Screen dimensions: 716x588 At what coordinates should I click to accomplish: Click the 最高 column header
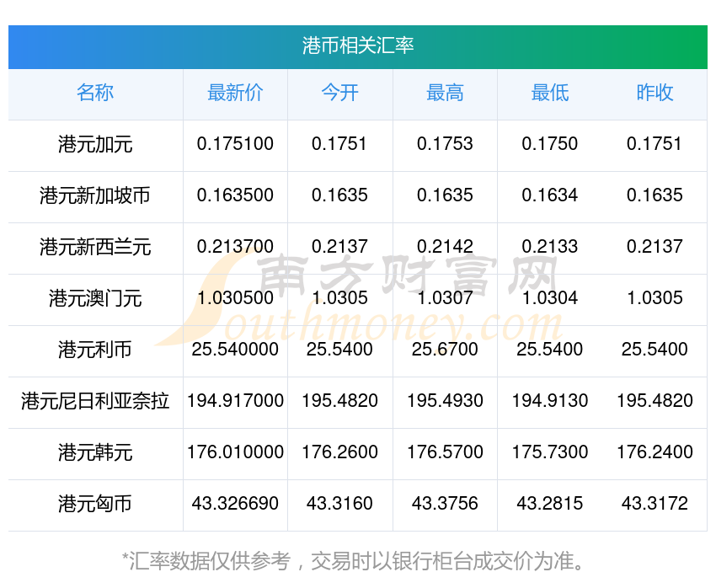click(445, 93)
